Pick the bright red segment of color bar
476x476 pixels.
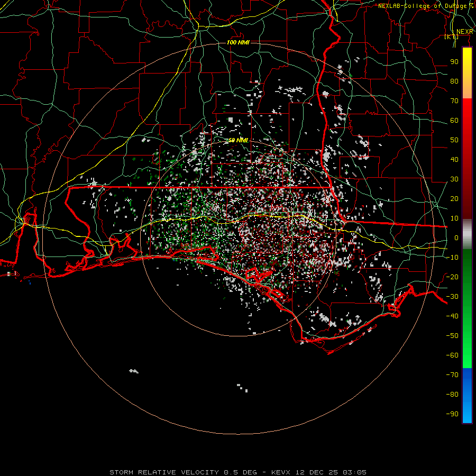click(x=467, y=111)
